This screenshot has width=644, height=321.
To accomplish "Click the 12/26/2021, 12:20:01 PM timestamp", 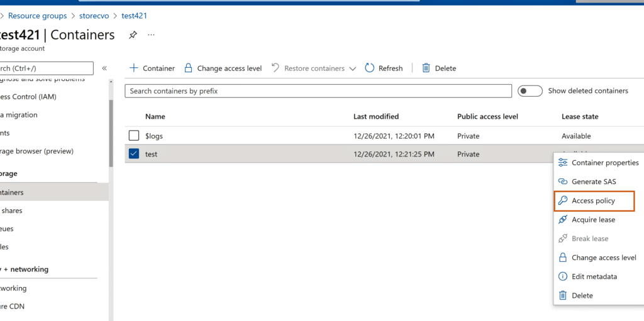I will point(394,136).
